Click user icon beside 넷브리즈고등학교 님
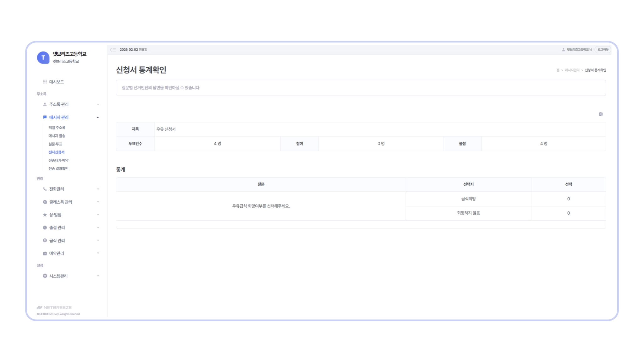Screen dimensions: 644x362 coord(563,50)
